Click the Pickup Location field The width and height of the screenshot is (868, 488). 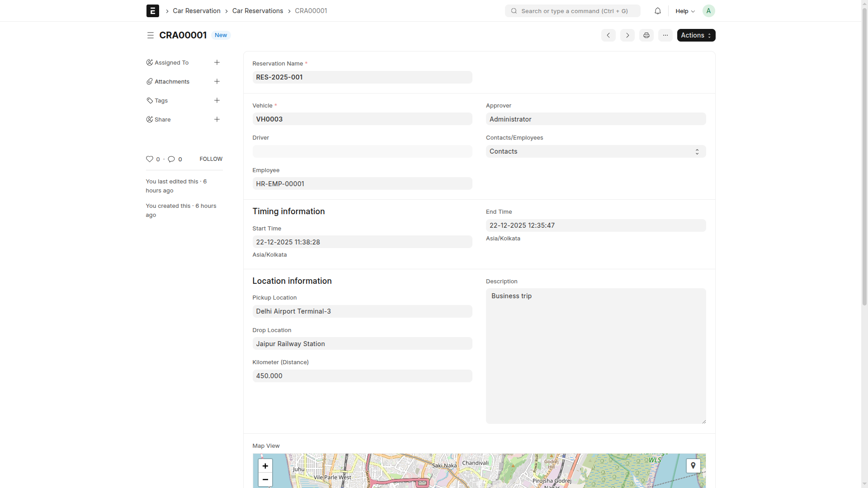(x=362, y=311)
